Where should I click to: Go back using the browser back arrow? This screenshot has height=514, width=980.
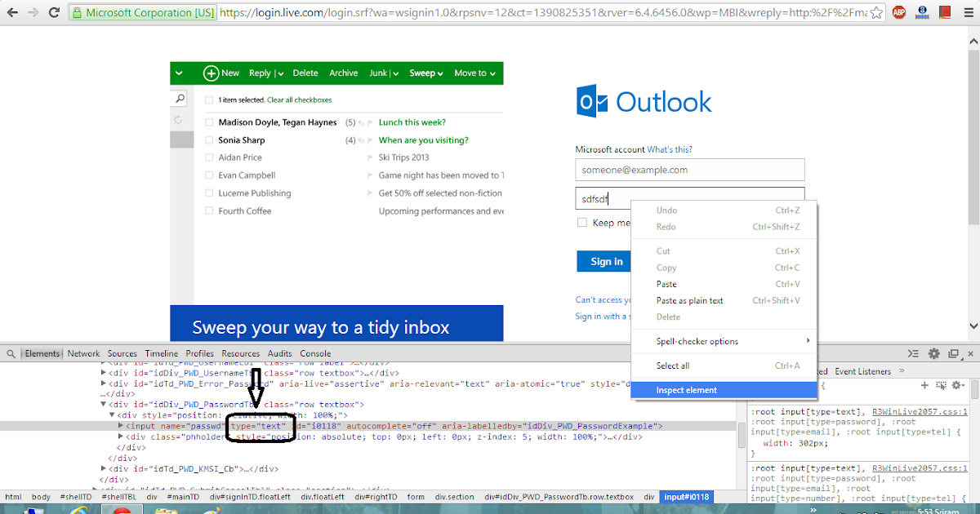[11, 13]
